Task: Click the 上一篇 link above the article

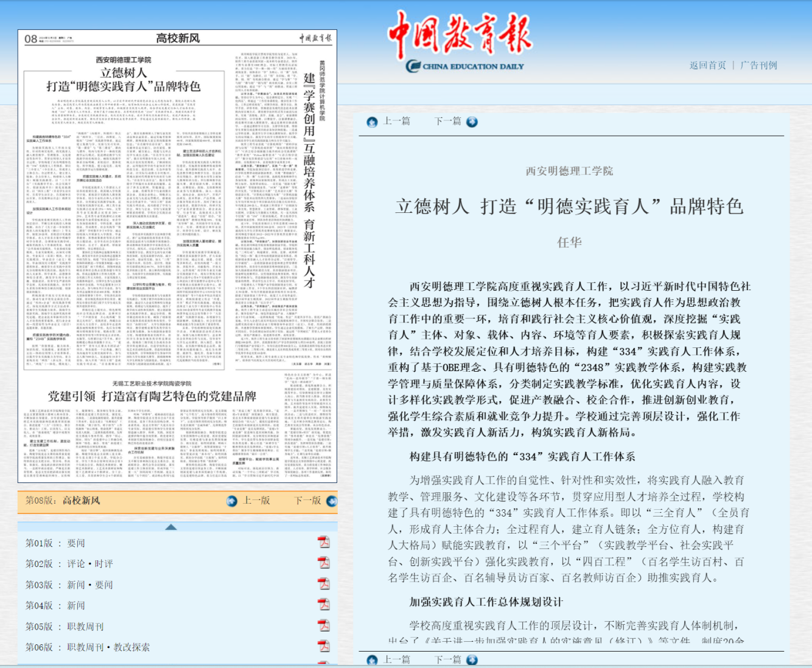Action: coord(396,122)
